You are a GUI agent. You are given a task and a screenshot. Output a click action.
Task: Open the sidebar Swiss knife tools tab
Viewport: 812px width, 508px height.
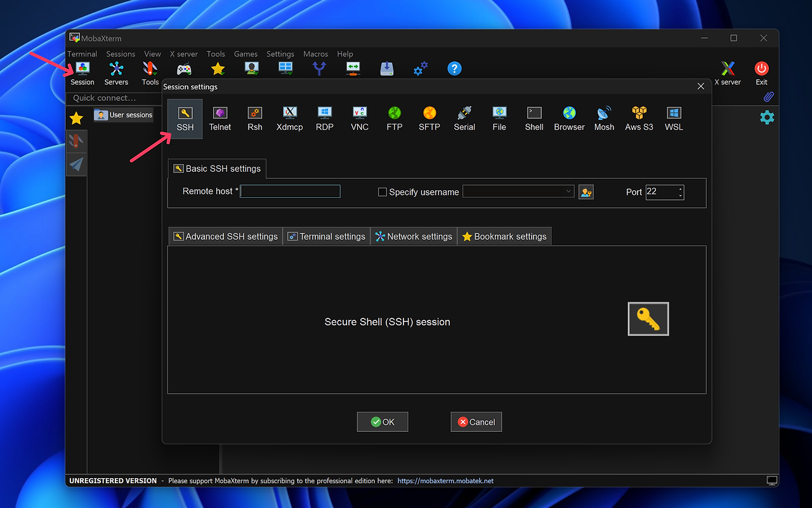point(76,141)
